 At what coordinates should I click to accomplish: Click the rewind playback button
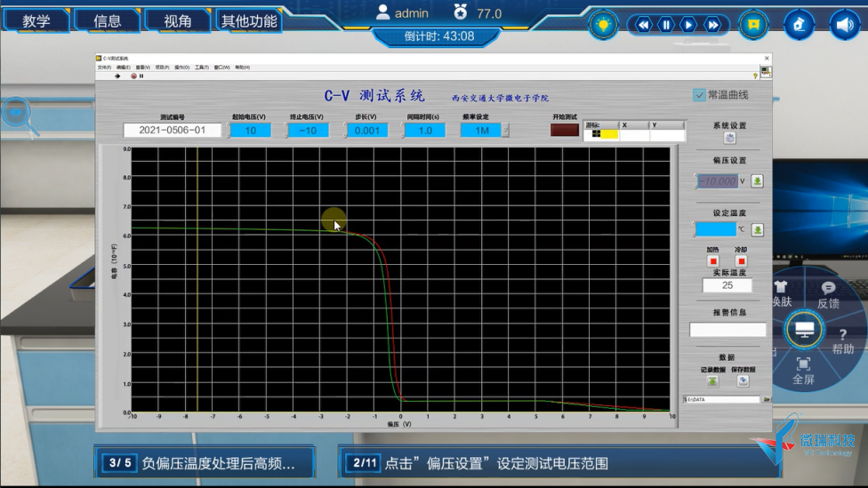pyautogui.click(x=643, y=25)
